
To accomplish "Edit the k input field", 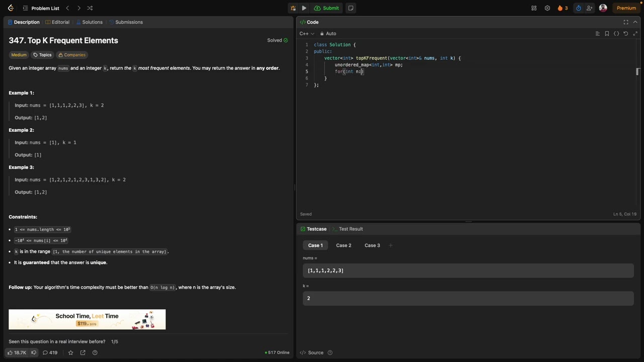I will 468,298.
